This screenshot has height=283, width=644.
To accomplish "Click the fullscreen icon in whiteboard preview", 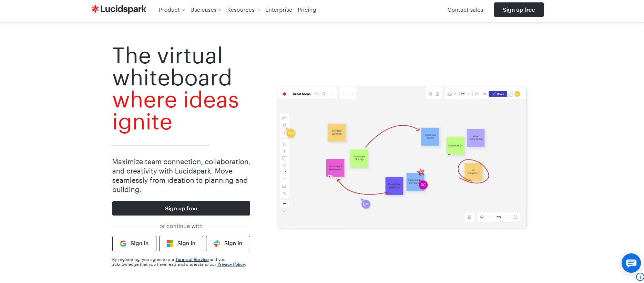I will (515, 217).
